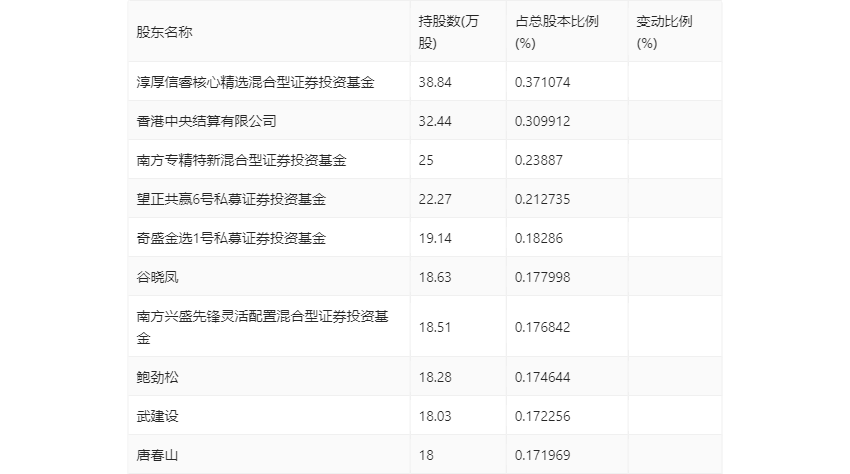Click shareholder name 武建设
The width and height of the screenshot is (850, 474).
coord(157,416)
